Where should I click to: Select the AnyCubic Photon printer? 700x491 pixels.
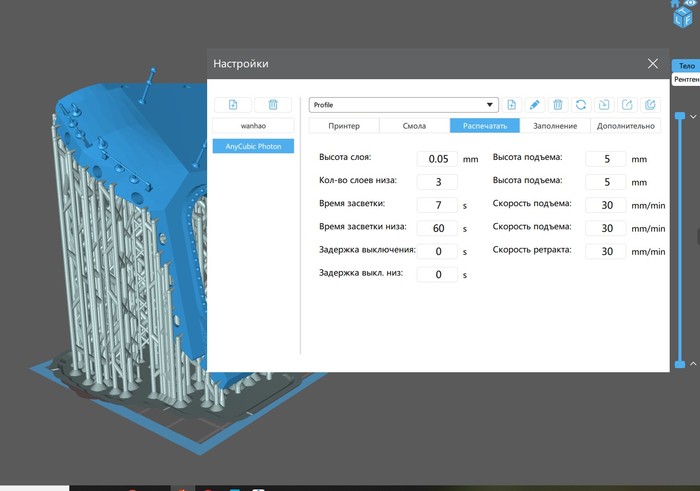[x=253, y=146]
